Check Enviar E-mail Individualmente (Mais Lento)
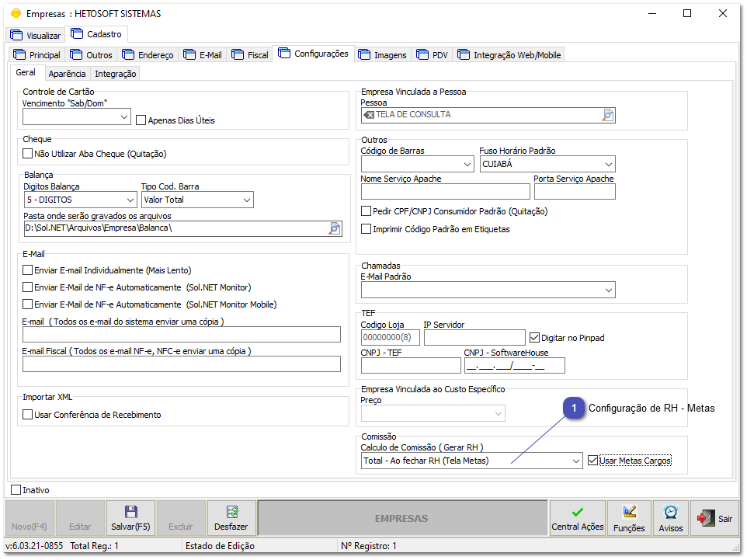747x560 pixels. [x=28, y=272]
